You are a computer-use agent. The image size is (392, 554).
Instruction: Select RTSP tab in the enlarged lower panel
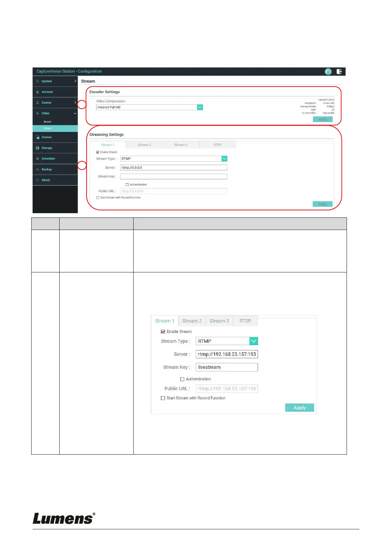245,321
